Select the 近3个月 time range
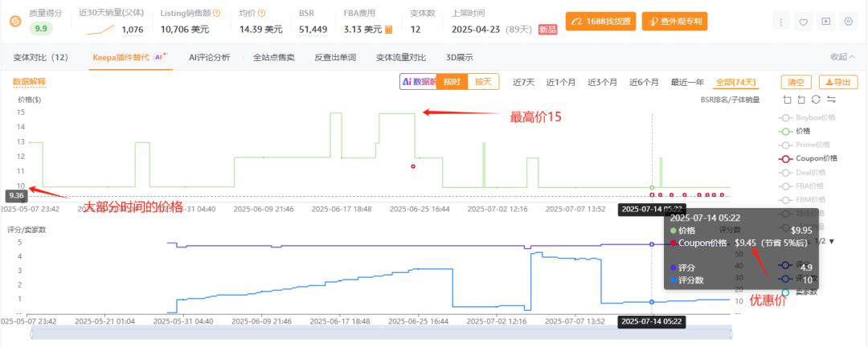Viewport: 868px width, 347px height. [602, 82]
